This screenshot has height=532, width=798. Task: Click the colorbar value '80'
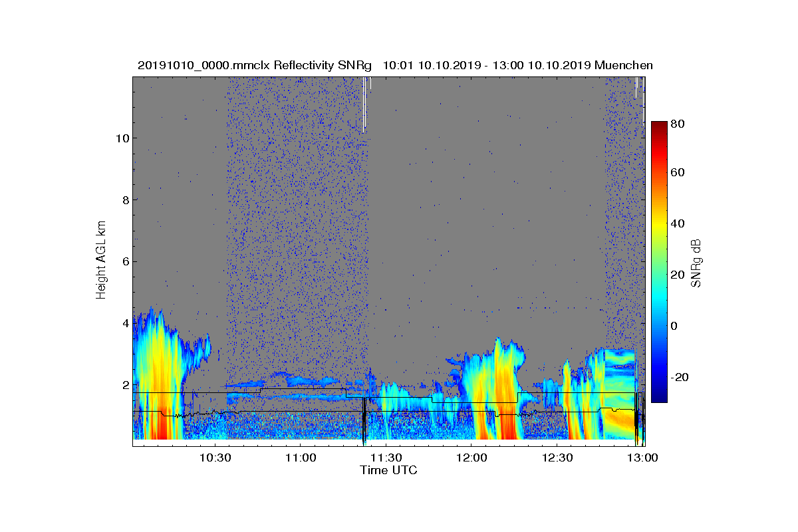click(678, 124)
